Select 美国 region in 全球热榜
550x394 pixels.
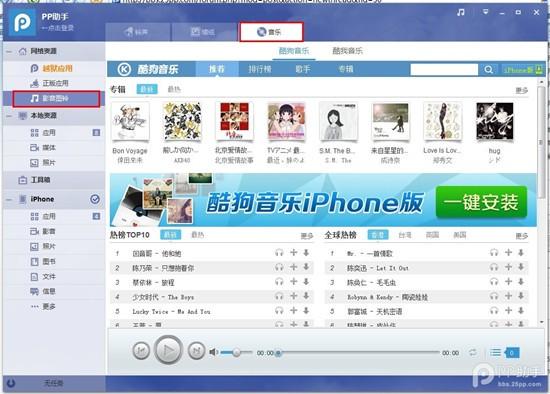[x=460, y=235]
